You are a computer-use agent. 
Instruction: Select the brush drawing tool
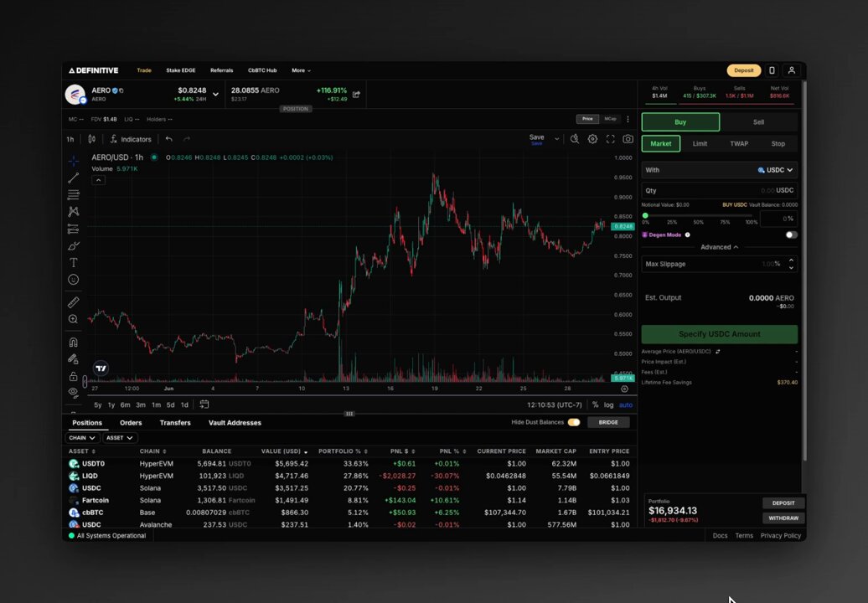(73, 245)
